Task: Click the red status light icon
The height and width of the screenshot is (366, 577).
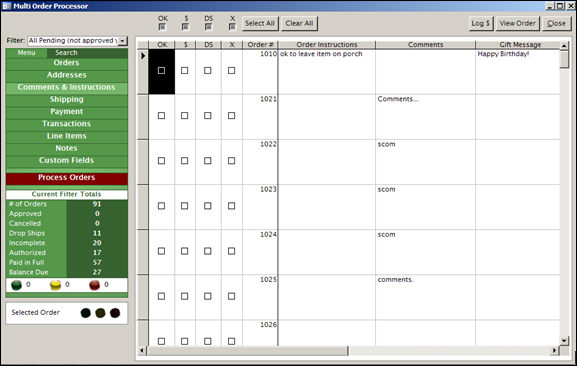Action: tap(95, 285)
